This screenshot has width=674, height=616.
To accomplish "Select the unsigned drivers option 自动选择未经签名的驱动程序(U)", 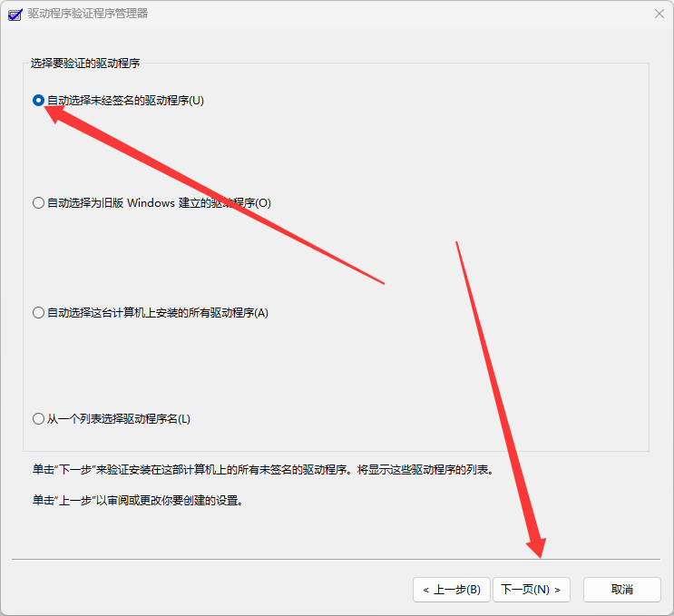I will pos(118,101).
